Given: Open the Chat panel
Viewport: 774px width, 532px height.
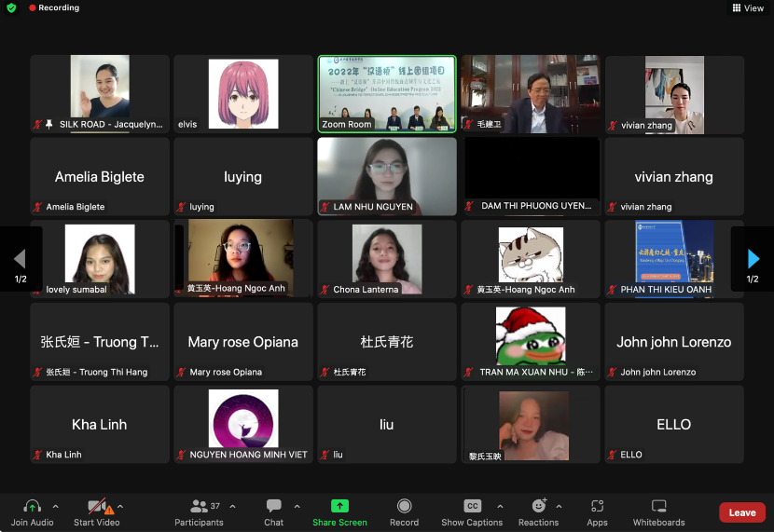Looking at the screenshot, I should pos(273,507).
